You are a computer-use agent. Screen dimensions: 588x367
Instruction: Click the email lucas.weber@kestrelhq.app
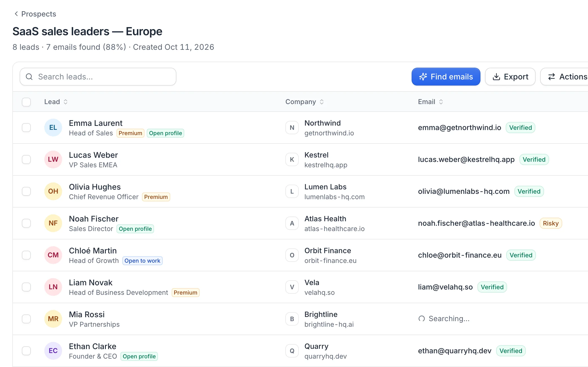[x=466, y=159]
